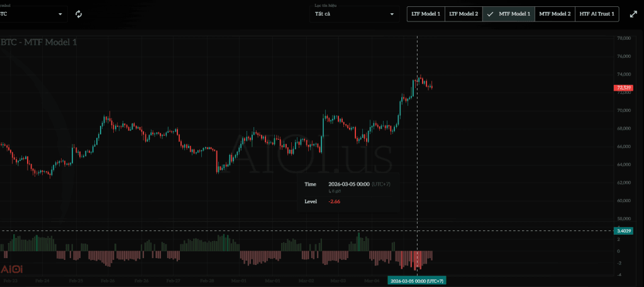The image size is (644, 287).
Task: Click the refresh data icon
Action: point(79,14)
